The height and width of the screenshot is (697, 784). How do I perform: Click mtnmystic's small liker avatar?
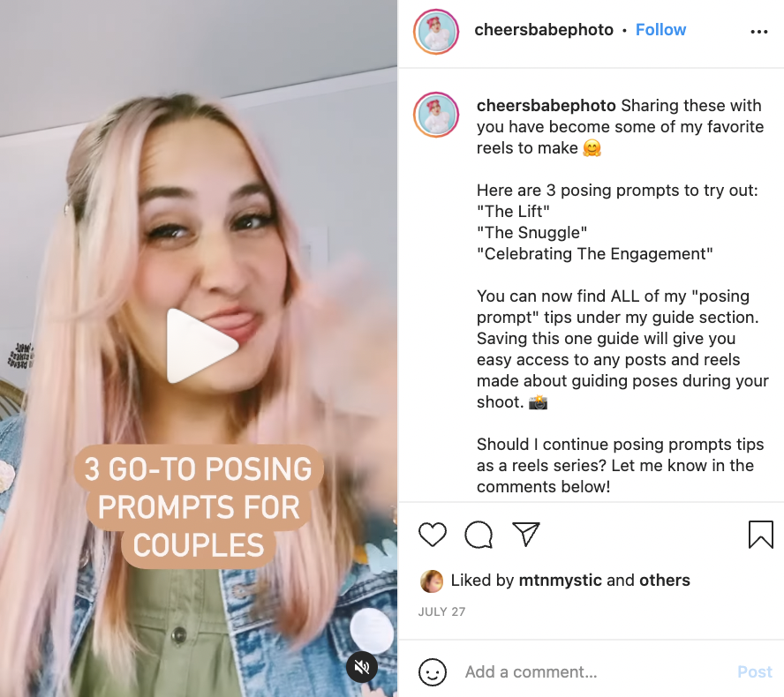[432, 581]
